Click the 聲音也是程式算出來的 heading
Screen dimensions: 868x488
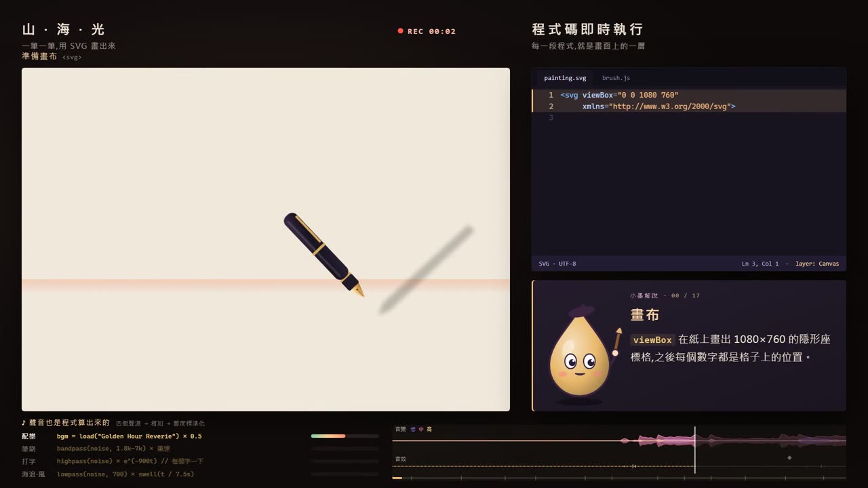(x=69, y=422)
